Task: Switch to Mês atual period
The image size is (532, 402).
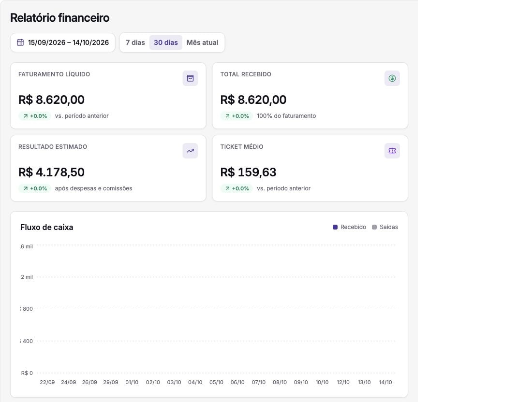Action: pos(202,43)
